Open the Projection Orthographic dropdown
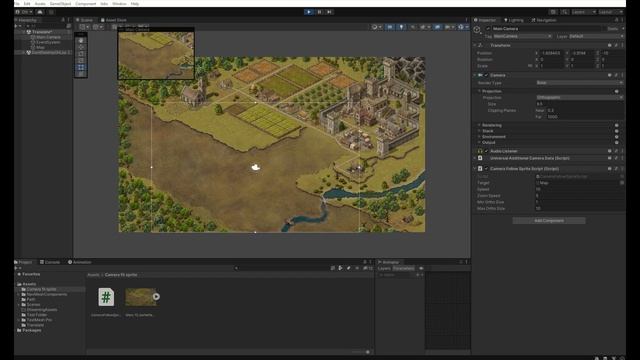The image size is (640, 360). pyautogui.click(x=580, y=98)
